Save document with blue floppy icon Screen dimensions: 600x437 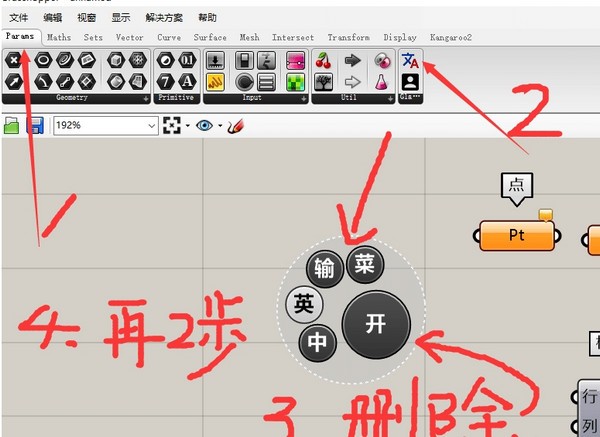point(35,126)
